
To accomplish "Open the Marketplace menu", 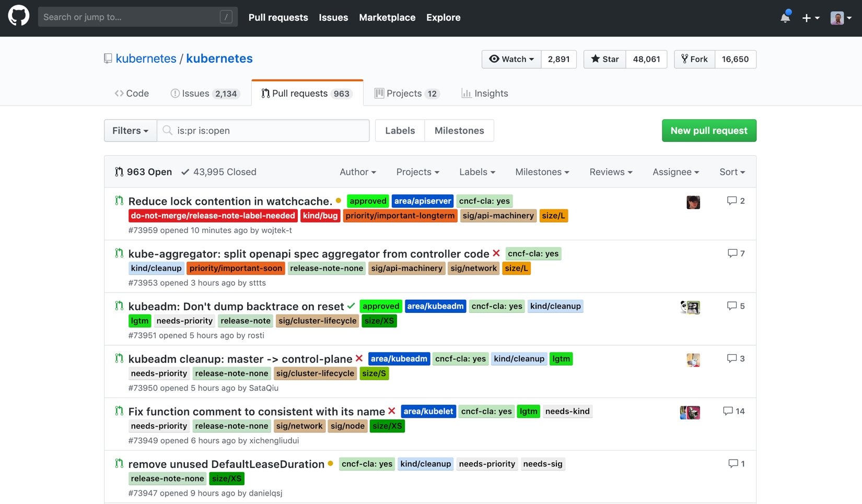I will [x=387, y=17].
